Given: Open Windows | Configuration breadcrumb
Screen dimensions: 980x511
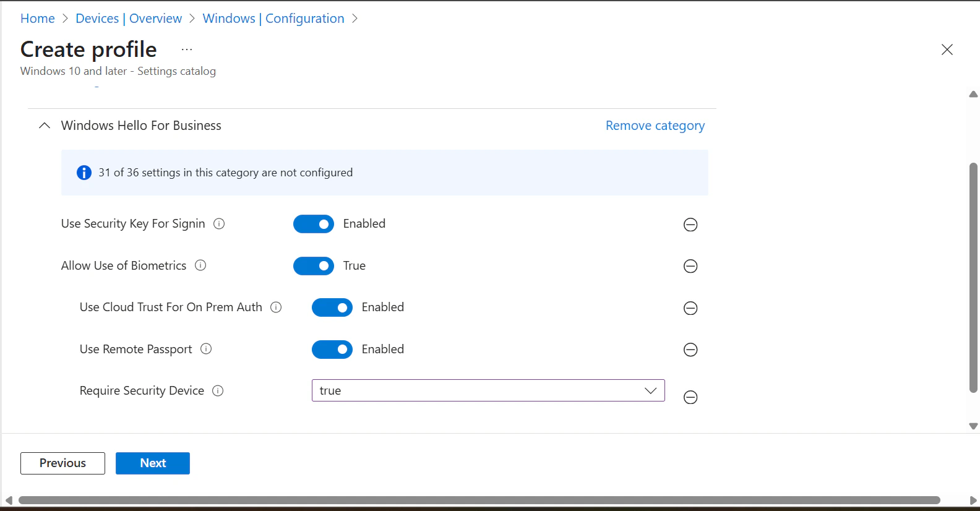Looking at the screenshot, I should (273, 19).
